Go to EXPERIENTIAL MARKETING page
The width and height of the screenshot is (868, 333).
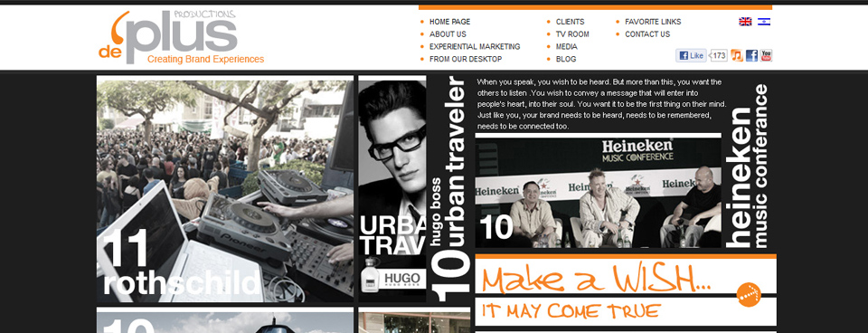(x=475, y=46)
